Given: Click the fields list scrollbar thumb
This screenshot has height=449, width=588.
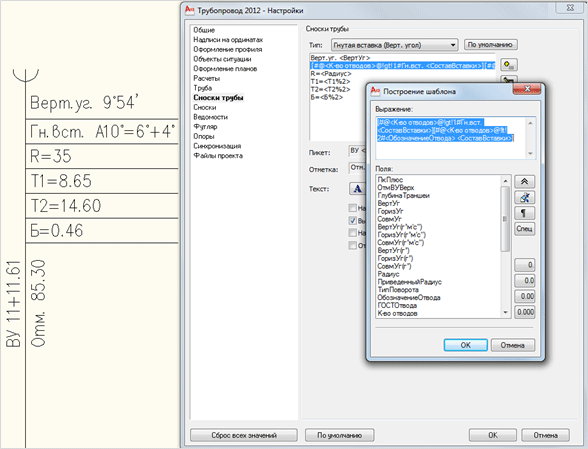Looking at the screenshot, I should 506,219.
